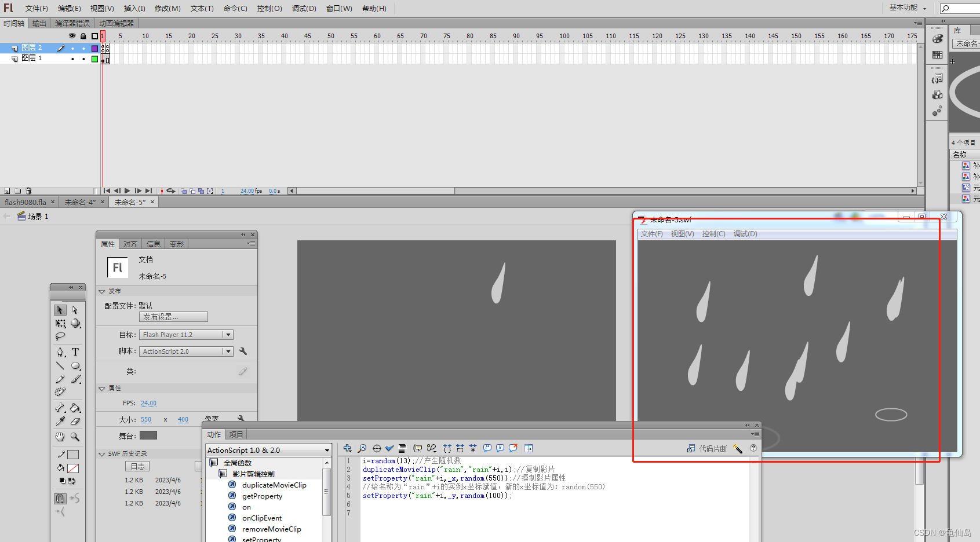Select the Paint Bucket tool
Viewport: 980px width, 542px height.
[x=75, y=408]
